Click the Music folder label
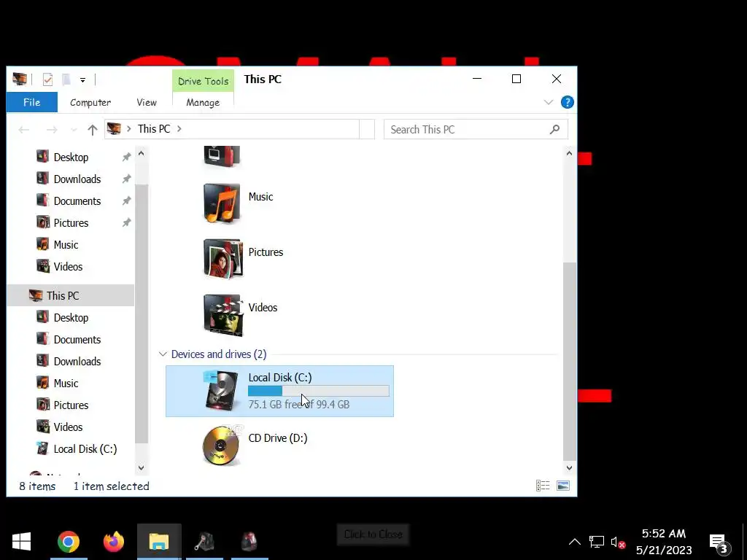Viewport: 747px width, 560px height. pos(260,197)
